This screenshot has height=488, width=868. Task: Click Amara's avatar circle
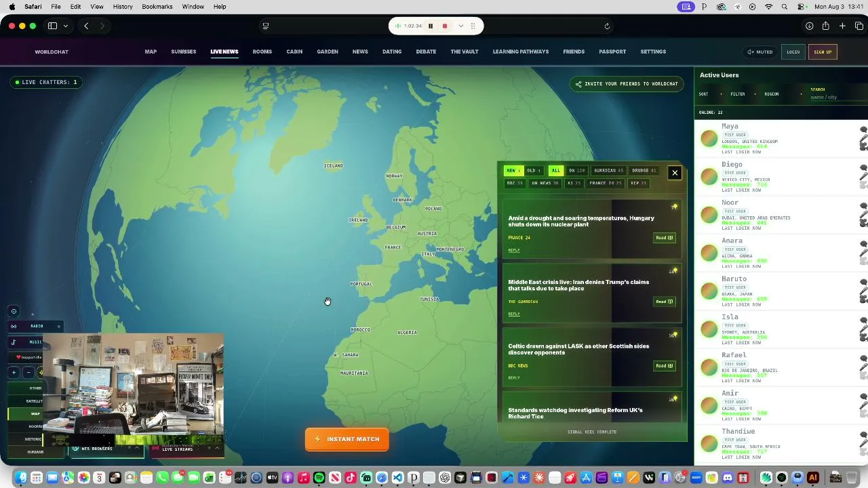tap(709, 253)
